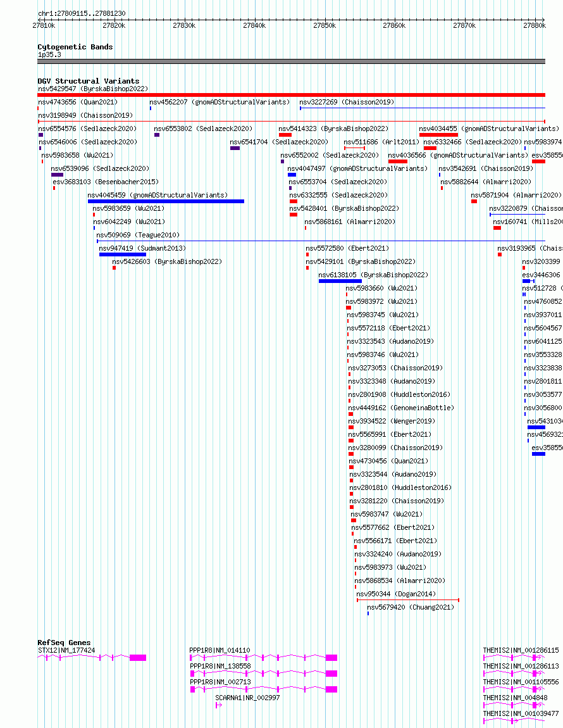
Task: Click nsv6332466 (Sedlazeck2020) label
Action: pyautogui.click(x=473, y=142)
